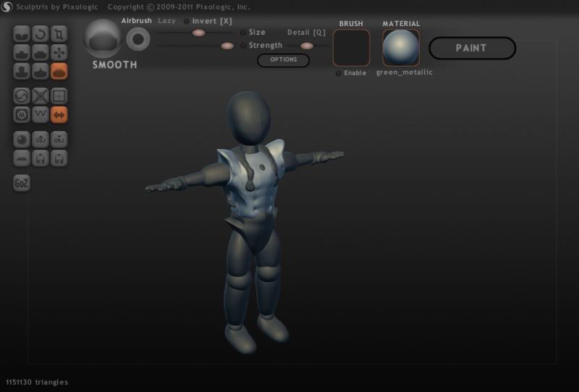Image resolution: width=579 pixels, height=392 pixels.
Task: Select the Draw brush tool
Action: (22, 52)
